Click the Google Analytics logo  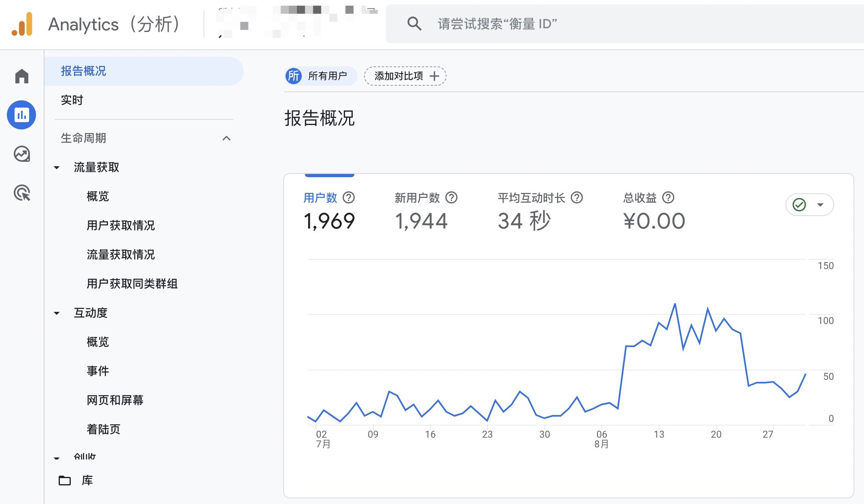(x=22, y=24)
